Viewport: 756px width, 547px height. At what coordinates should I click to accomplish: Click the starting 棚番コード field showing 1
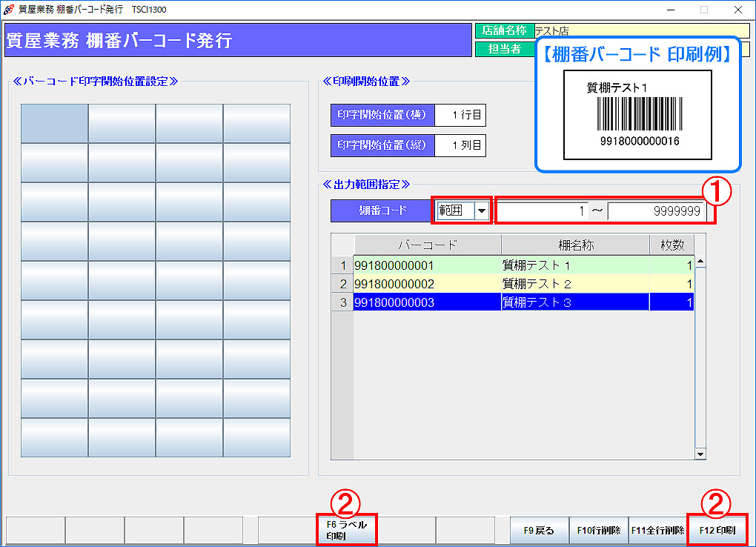click(x=542, y=211)
